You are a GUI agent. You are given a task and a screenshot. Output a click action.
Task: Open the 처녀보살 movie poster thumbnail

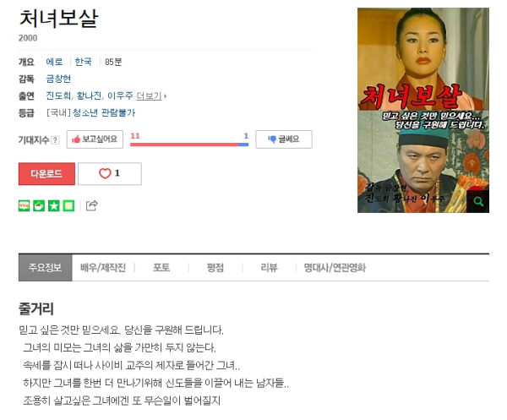(423, 110)
